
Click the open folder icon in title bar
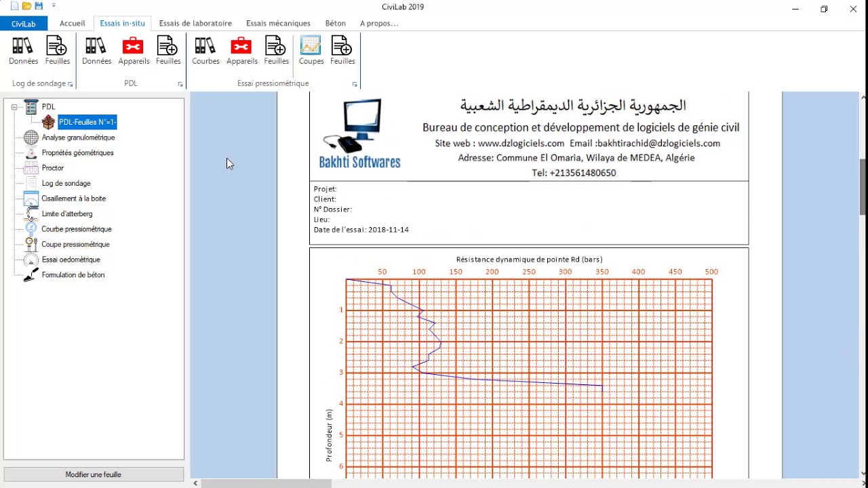click(26, 7)
